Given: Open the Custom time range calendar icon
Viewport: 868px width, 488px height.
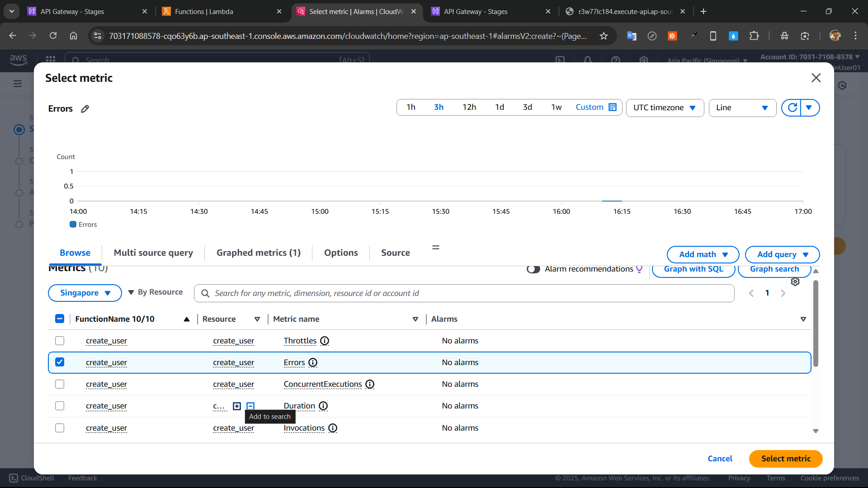Looking at the screenshot, I should 613,107.
